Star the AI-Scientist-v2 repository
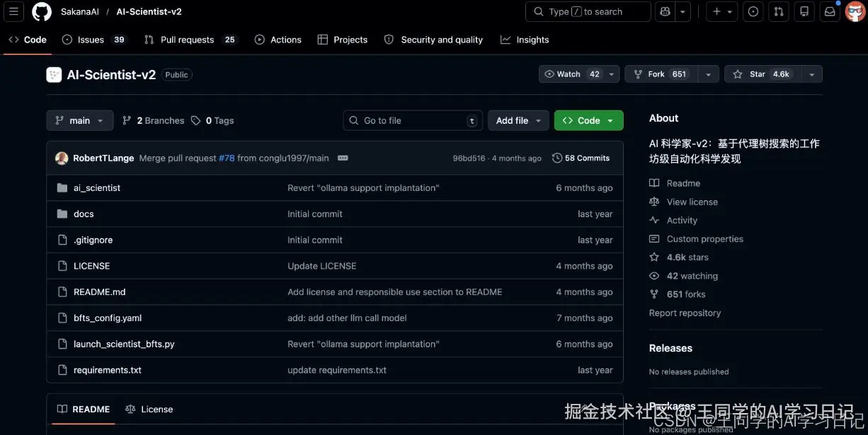The width and height of the screenshot is (868, 435). (763, 74)
